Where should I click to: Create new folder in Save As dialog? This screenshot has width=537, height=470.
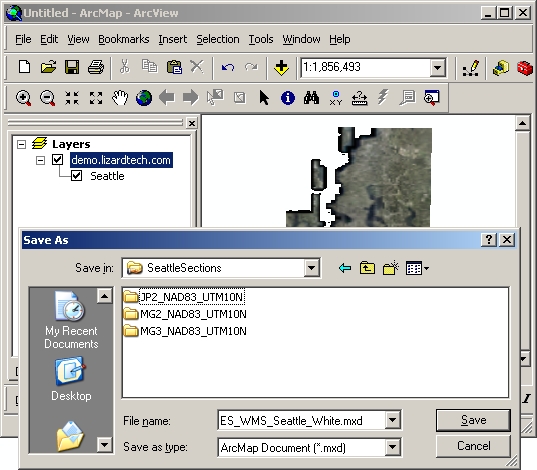(x=391, y=268)
